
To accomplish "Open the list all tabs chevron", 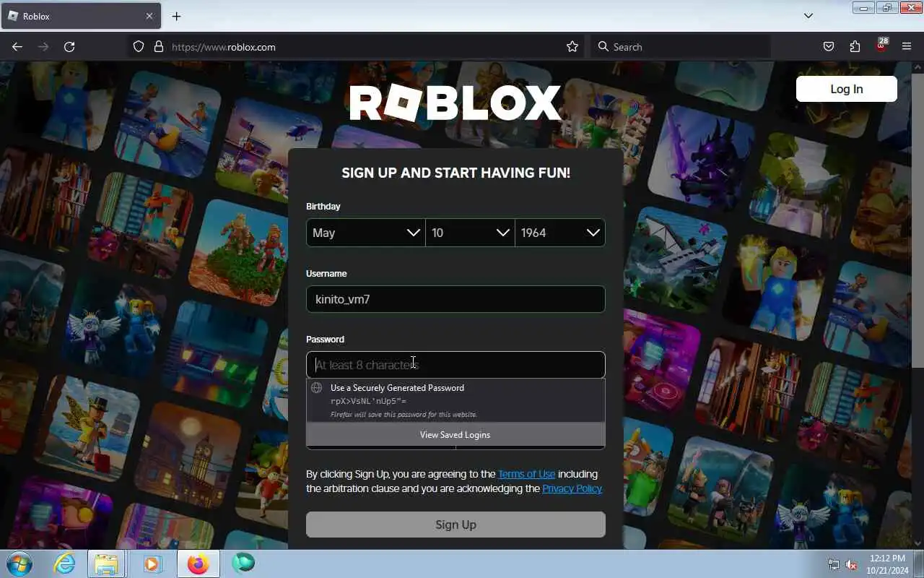I will pos(808,16).
